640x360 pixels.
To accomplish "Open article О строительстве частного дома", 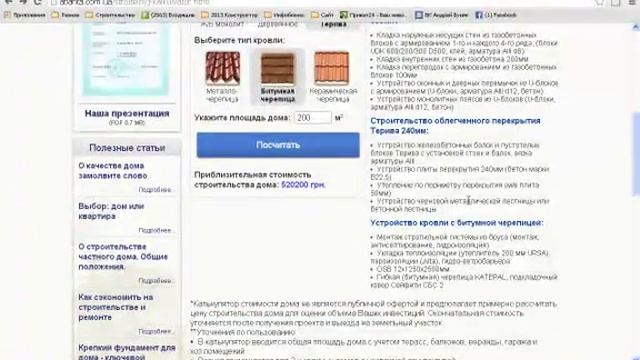I will point(123,256).
